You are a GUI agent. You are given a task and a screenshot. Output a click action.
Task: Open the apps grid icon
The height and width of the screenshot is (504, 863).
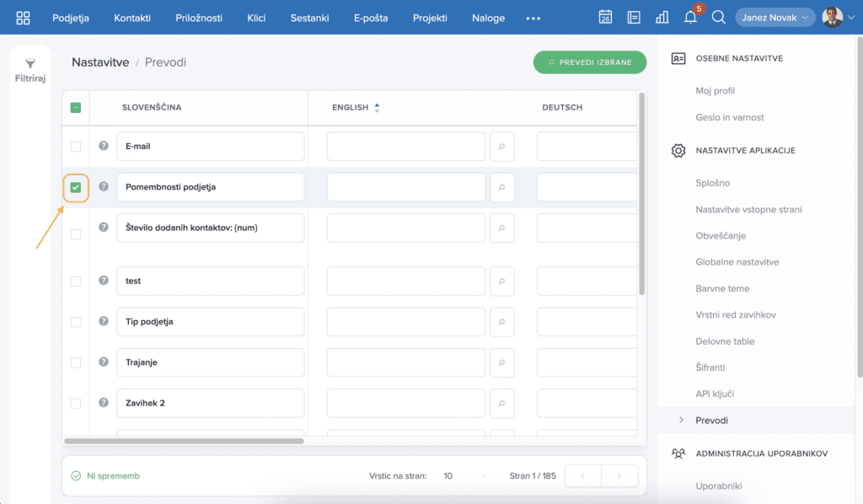coord(23,18)
